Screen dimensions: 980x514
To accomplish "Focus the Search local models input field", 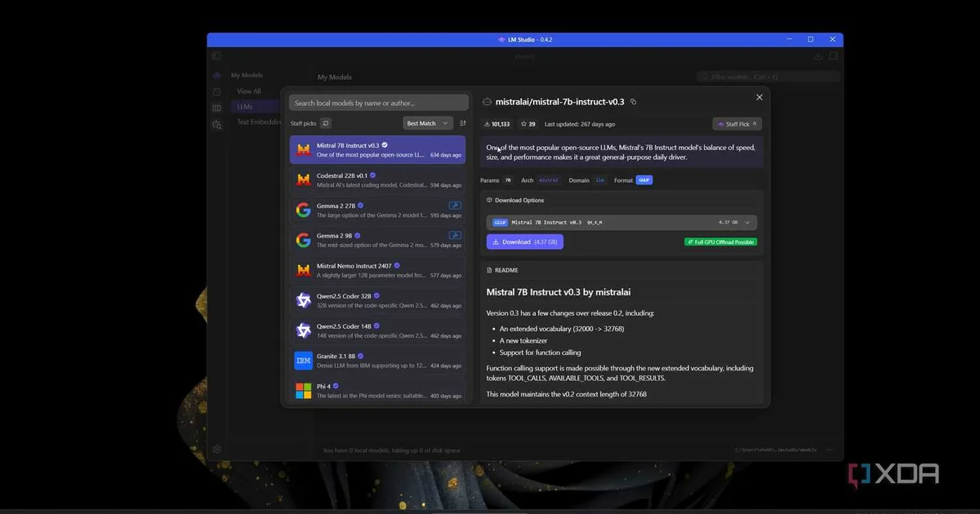I will [379, 103].
